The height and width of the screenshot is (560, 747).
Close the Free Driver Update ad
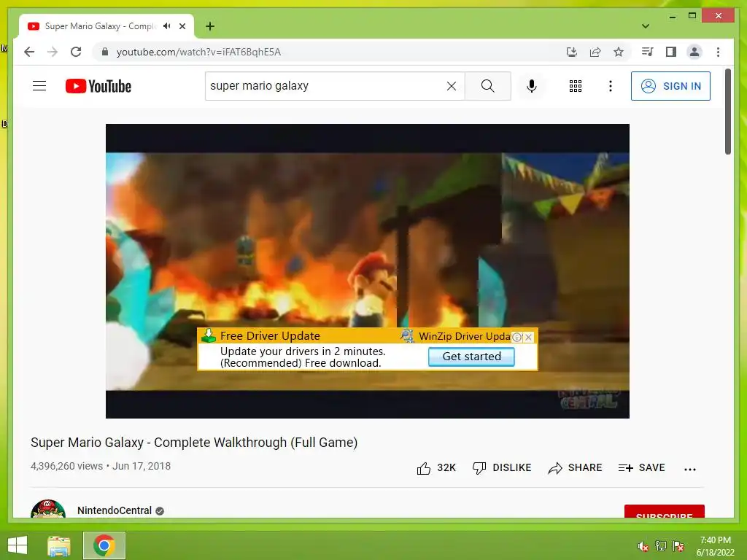pyautogui.click(x=528, y=337)
